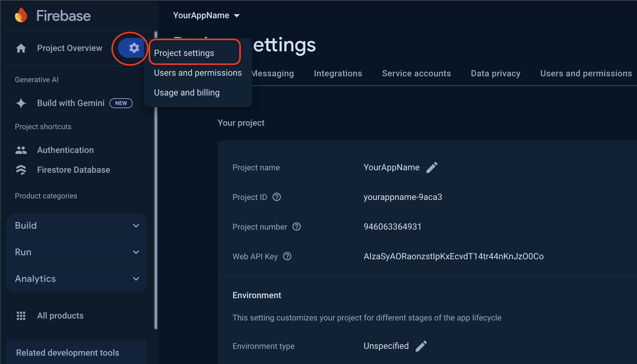The height and width of the screenshot is (364, 637).
Task: Choose Usage and billing menu item
Action: (187, 93)
